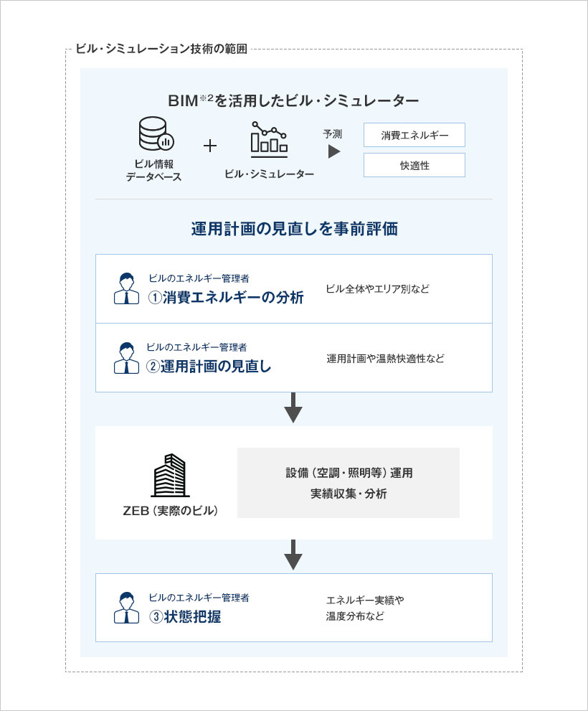Viewport: 588px width, 711px height.
Task: Click the ビル・シミュレーション技術の範囲 label
Action: (x=161, y=50)
